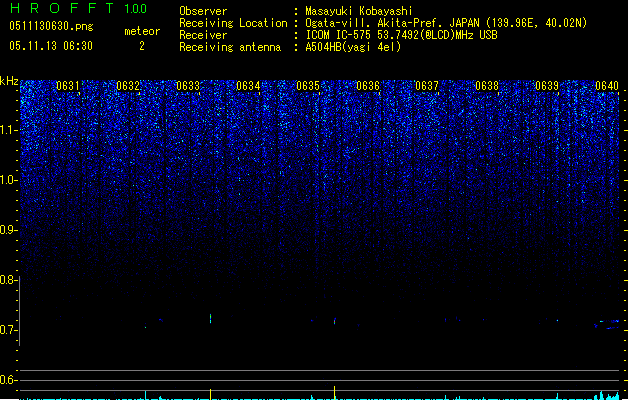This screenshot has width=629, height=400.
Task: Click the meteor echo spike near 0635
Action: click(x=335, y=321)
